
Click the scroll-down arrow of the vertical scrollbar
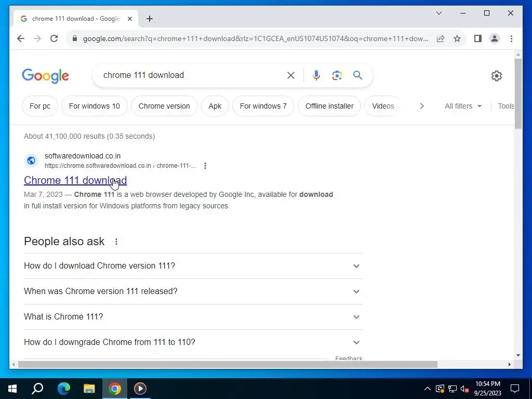518,355
